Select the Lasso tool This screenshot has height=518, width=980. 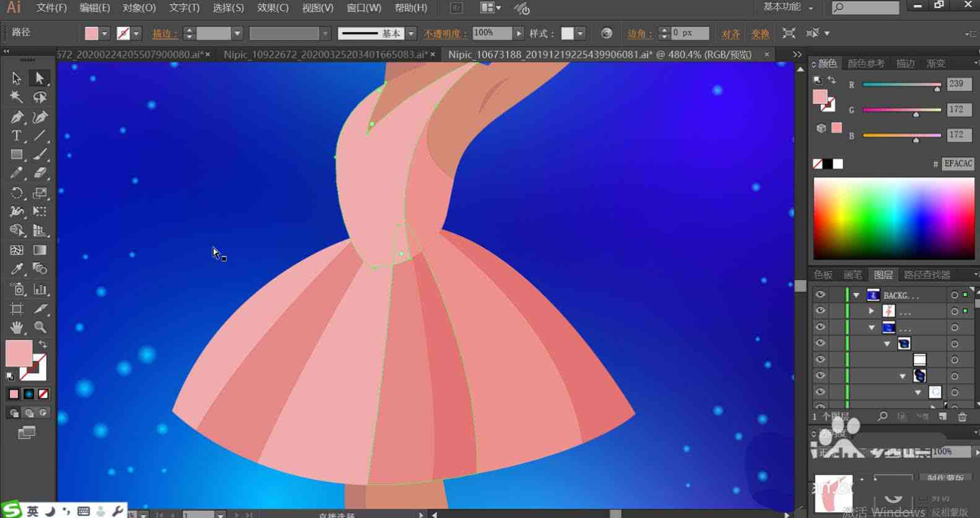(40, 97)
